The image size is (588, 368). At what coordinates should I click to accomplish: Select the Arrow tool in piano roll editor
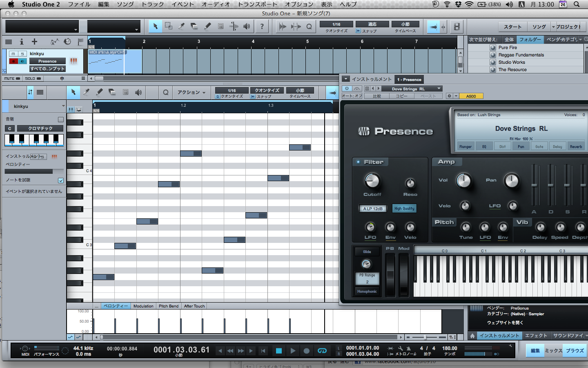click(x=73, y=92)
